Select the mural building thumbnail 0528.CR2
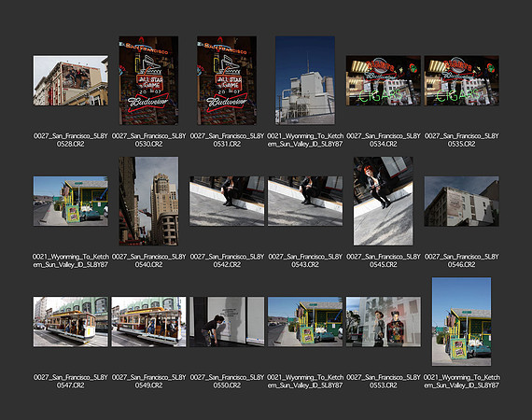 tap(71, 81)
